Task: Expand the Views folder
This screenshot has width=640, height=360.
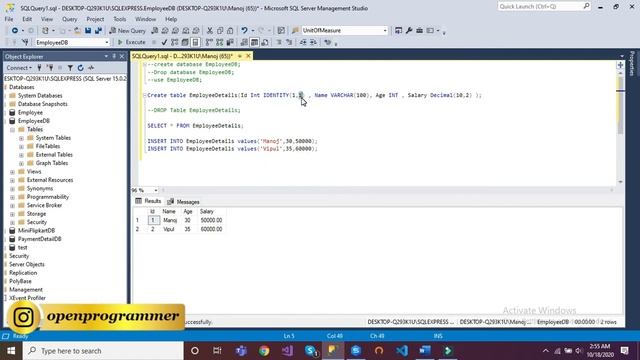Action: point(12,172)
